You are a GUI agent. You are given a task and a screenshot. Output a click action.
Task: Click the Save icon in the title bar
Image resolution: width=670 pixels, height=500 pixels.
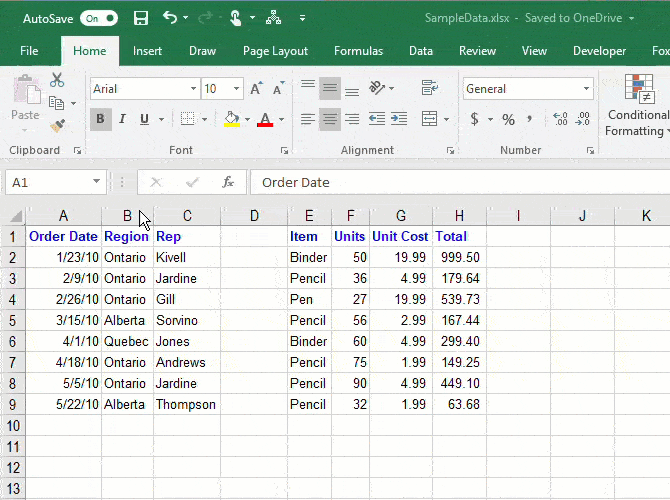point(141,18)
